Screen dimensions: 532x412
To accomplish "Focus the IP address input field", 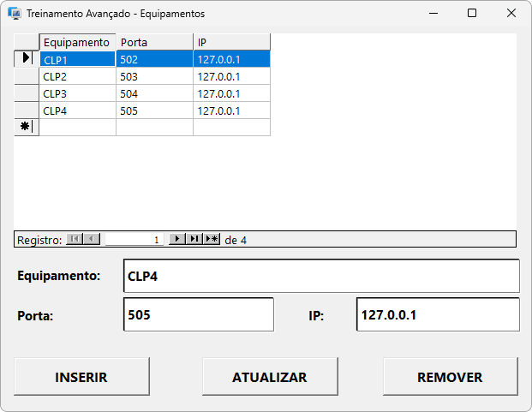I will coord(437,314).
